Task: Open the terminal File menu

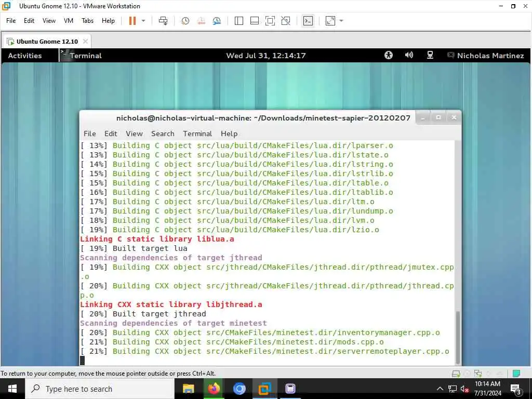Action: pyautogui.click(x=89, y=134)
